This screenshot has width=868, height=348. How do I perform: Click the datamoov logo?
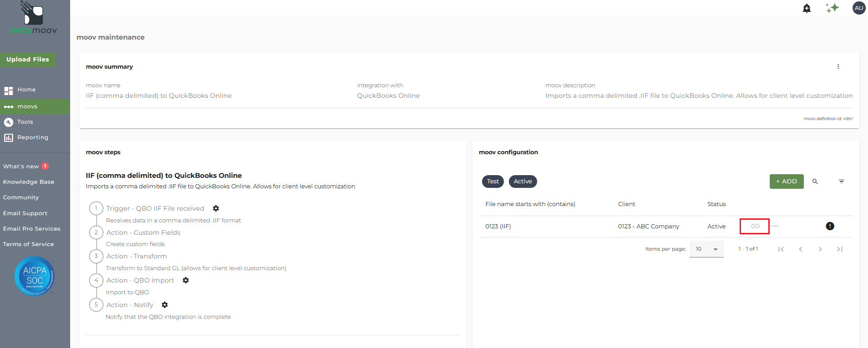pos(34,18)
